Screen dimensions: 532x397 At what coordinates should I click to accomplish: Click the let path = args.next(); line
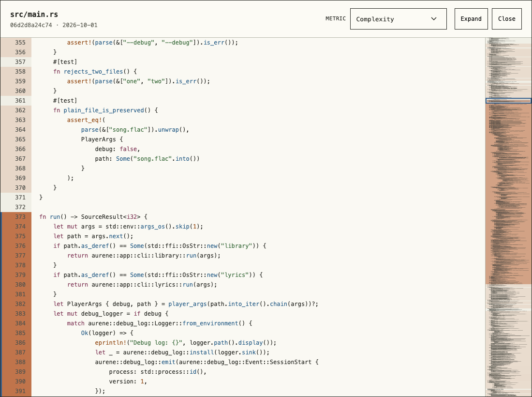tap(93, 236)
